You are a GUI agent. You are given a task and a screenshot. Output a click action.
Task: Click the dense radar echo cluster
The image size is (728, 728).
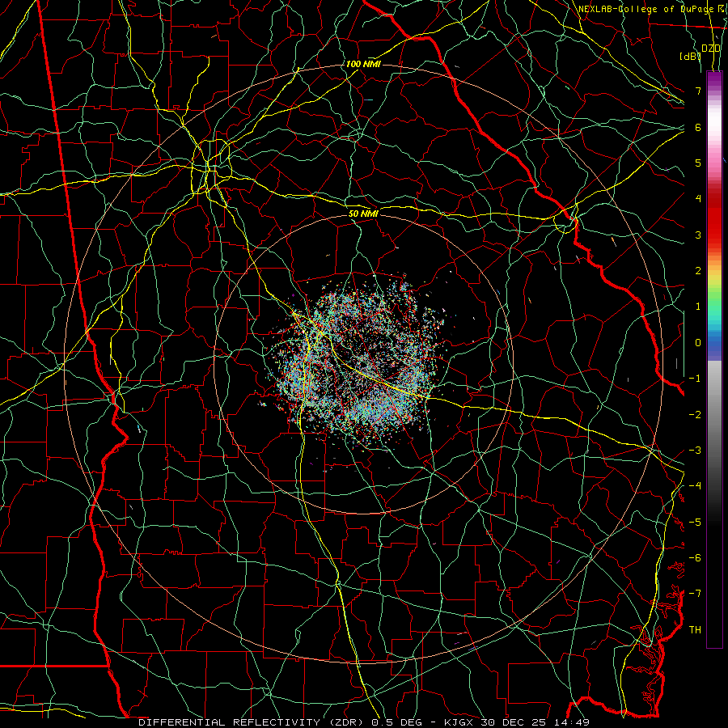(x=358, y=362)
